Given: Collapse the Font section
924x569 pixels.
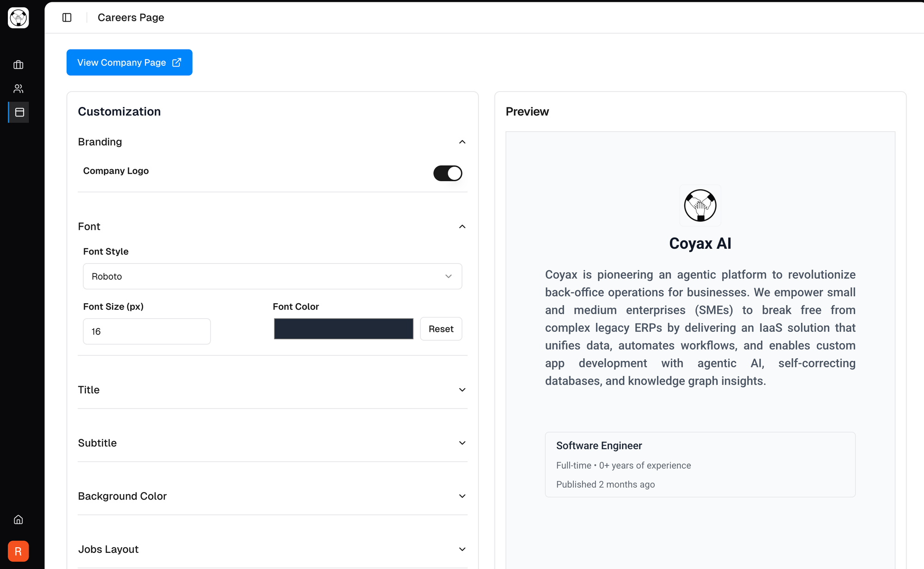Looking at the screenshot, I should (462, 226).
